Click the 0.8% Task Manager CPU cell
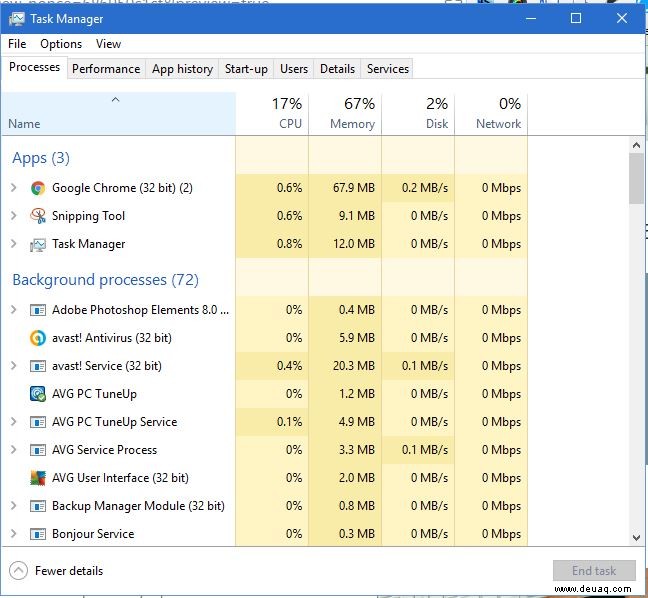The width and height of the screenshot is (648, 598). (x=272, y=244)
